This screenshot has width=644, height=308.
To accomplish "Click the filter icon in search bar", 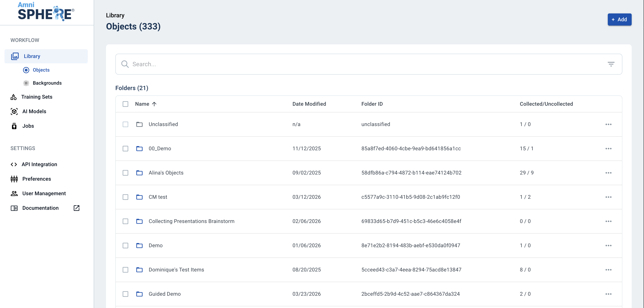I will (611, 64).
